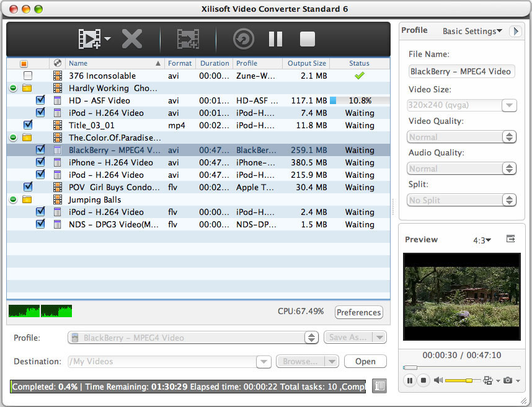Click the 10.8% progress bar

[x=359, y=100]
